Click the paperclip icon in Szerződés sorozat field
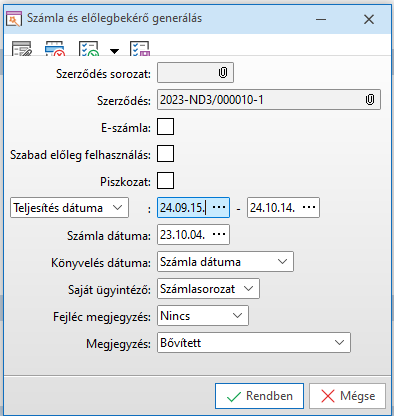This screenshot has height=416, width=394. 223,72
